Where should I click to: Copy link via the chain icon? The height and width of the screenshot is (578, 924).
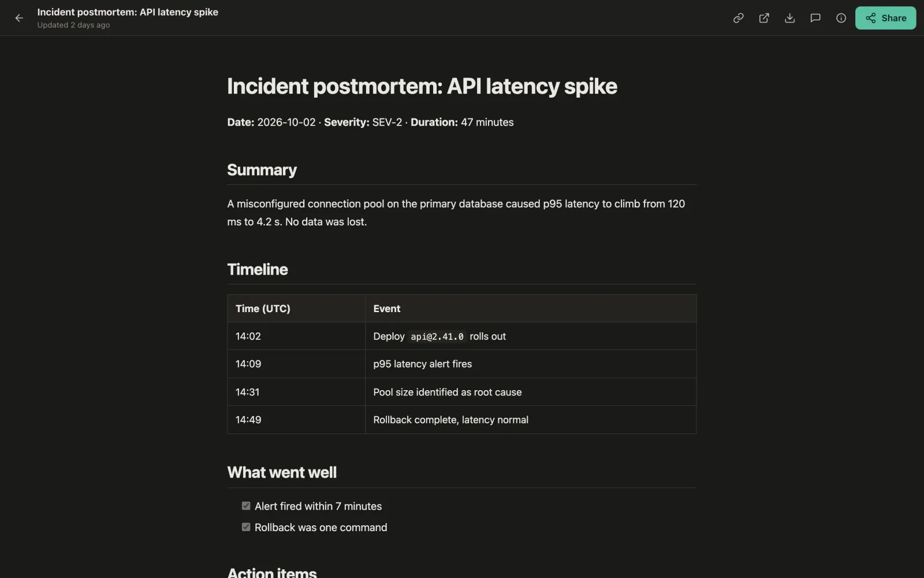pyautogui.click(x=738, y=18)
